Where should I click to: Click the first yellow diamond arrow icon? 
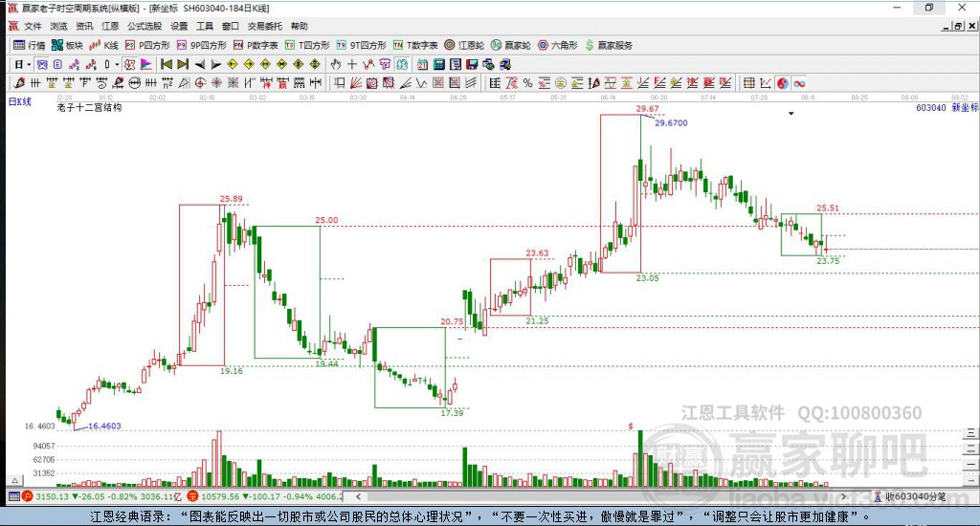(x=233, y=64)
